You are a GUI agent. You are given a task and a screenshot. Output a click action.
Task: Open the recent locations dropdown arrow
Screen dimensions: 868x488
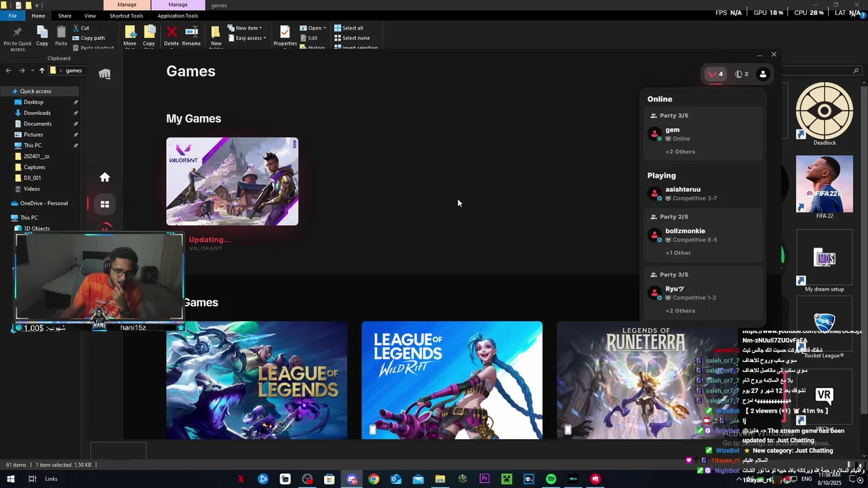coord(32,70)
